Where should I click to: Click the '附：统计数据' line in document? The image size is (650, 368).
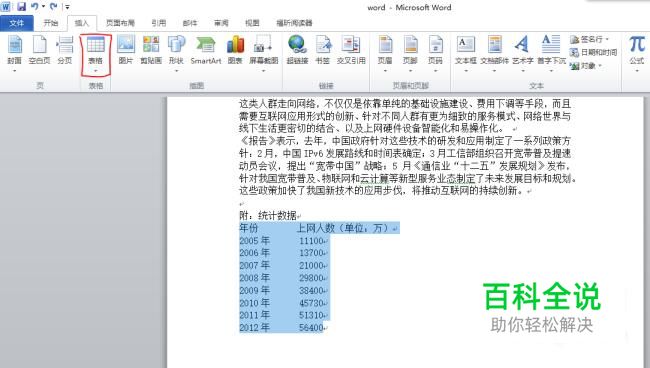coord(268,215)
